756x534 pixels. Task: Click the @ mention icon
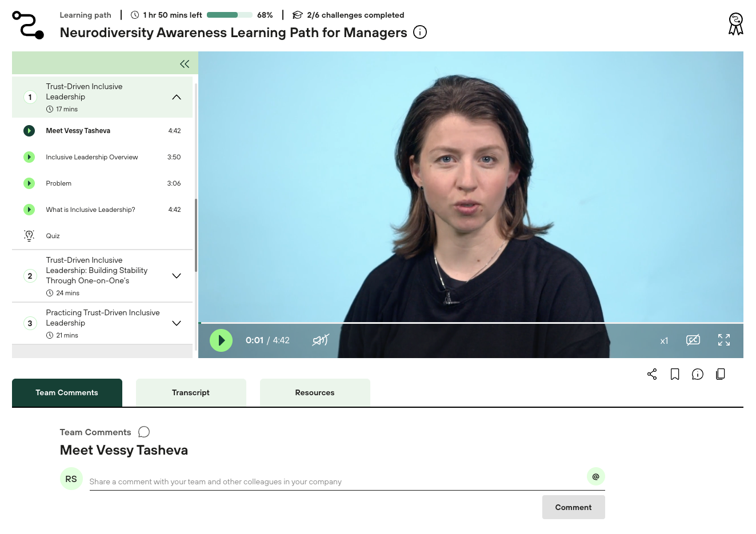(595, 476)
